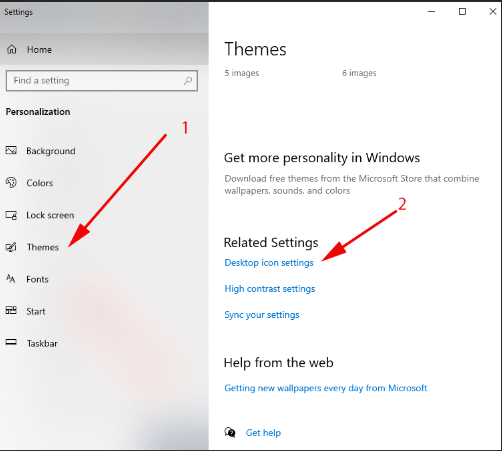
Task: Click the Themes page title
Action: [x=255, y=49]
